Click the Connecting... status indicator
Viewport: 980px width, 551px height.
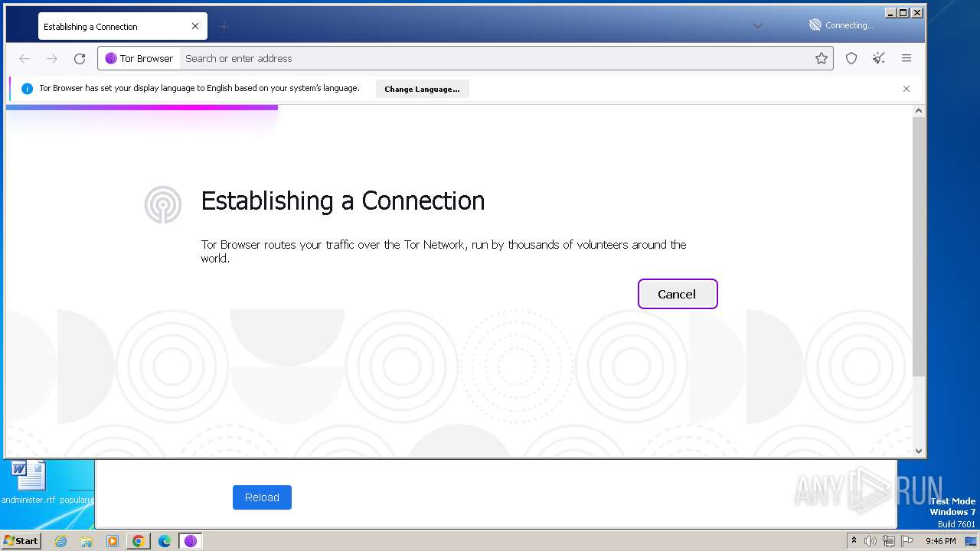click(x=841, y=25)
